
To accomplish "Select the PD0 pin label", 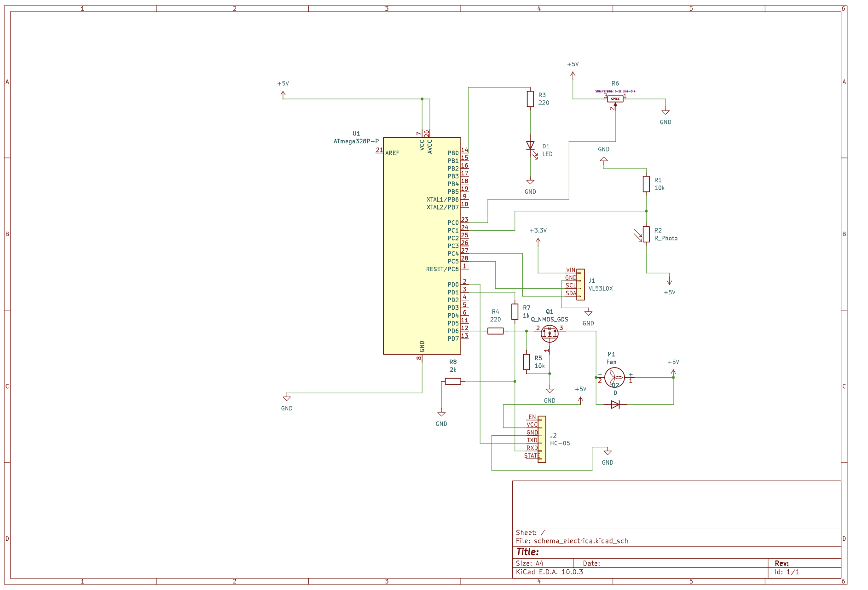I will click(x=453, y=285).
